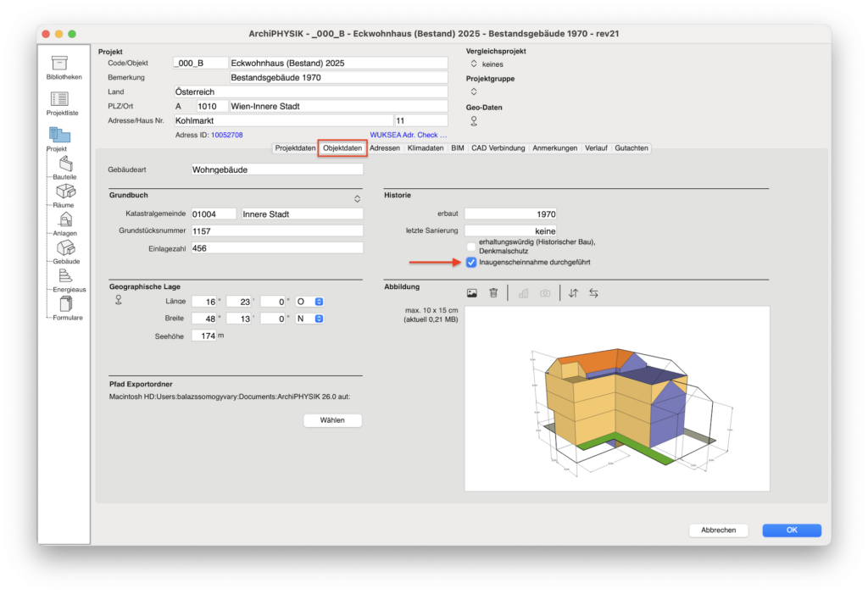Screen dimensions: 868x594
Task: Delete the Abbildung image with trash icon
Action: tap(493, 293)
